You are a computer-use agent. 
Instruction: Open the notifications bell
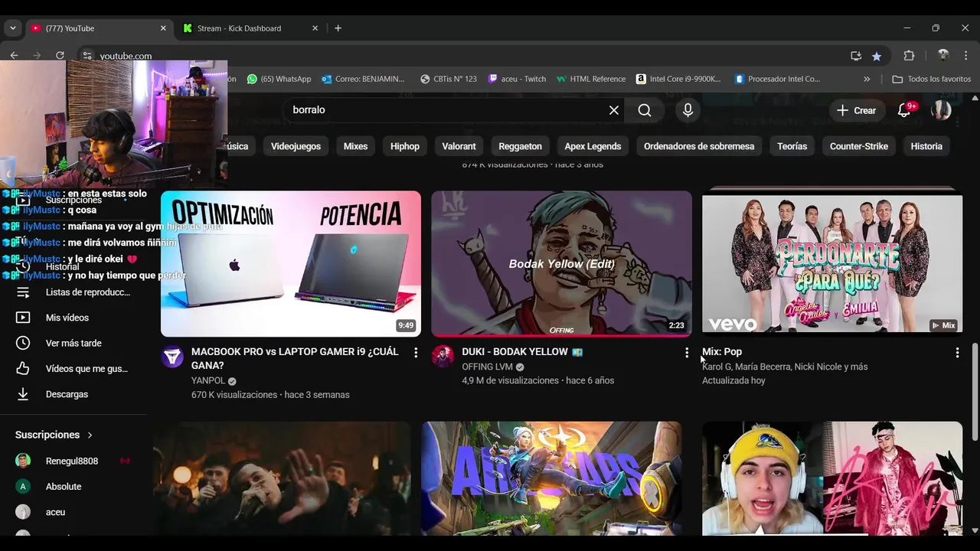[904, 110]
